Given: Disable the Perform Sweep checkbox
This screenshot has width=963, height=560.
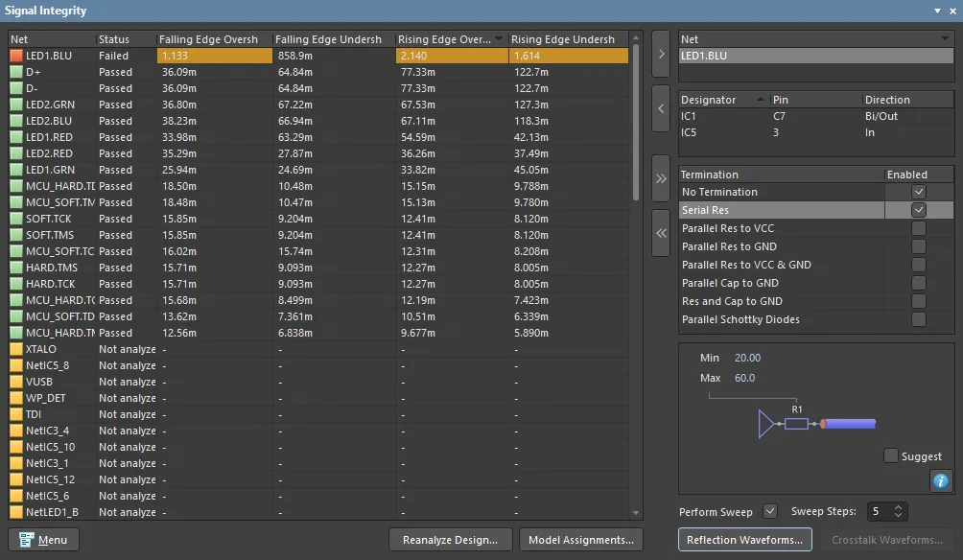Looking at the screenshot, I should point(770,511).
